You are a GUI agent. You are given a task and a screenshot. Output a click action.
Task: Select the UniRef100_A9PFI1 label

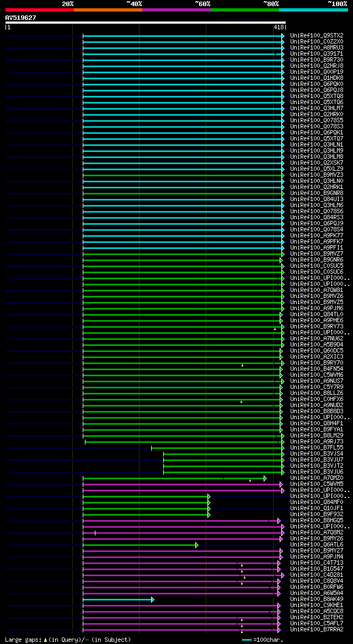tap(317, 248)
